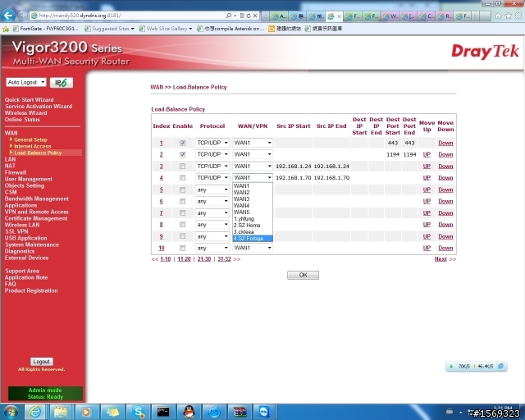Select 2.SZ Home option in list
This screenshot has width=525, height=420.
click(253, 226)
